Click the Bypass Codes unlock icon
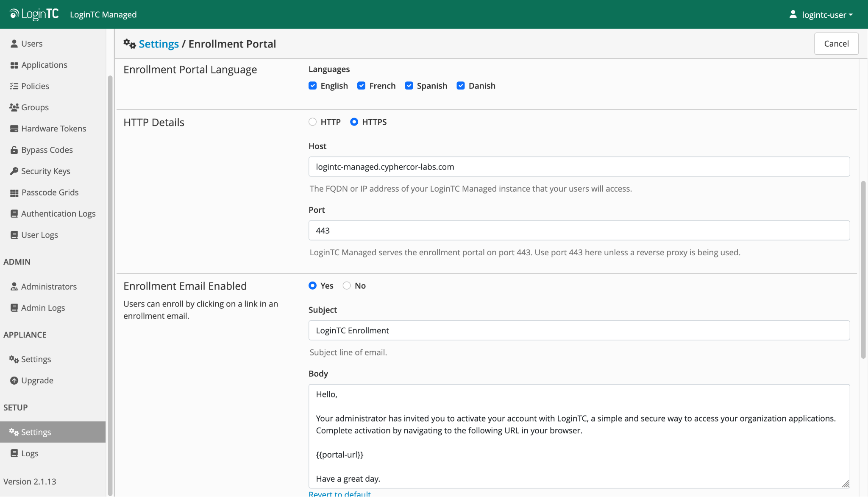Viewport: 868px width, 497px height. click(14, 150)
